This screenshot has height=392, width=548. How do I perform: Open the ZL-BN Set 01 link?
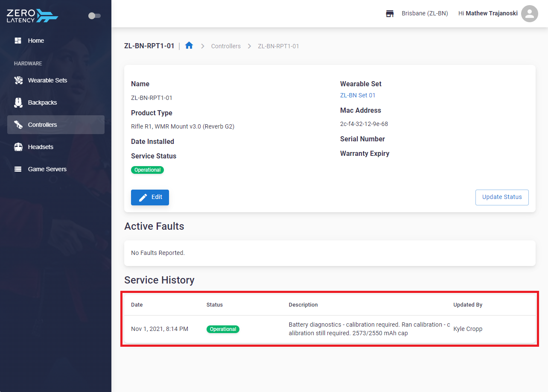(358, 95)
